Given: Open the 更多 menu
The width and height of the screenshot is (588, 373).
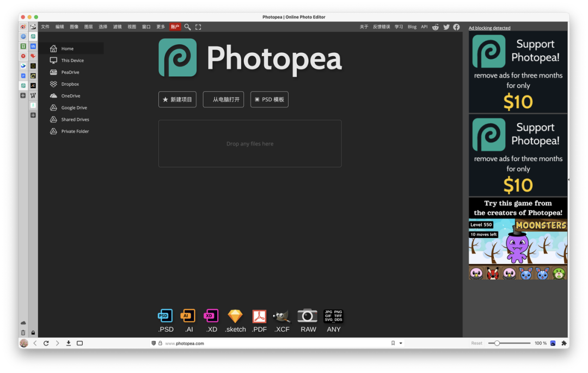Looking at the screenshot, I should point(161,27).
